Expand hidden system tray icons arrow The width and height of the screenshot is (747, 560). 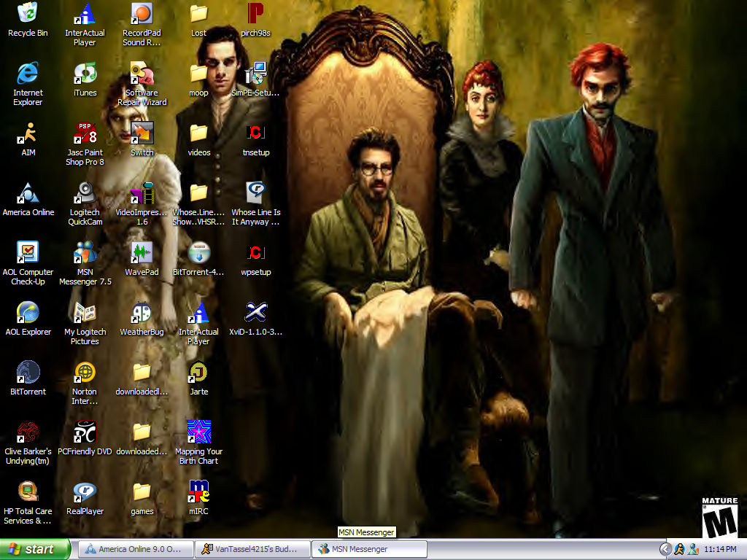(665, 549)
